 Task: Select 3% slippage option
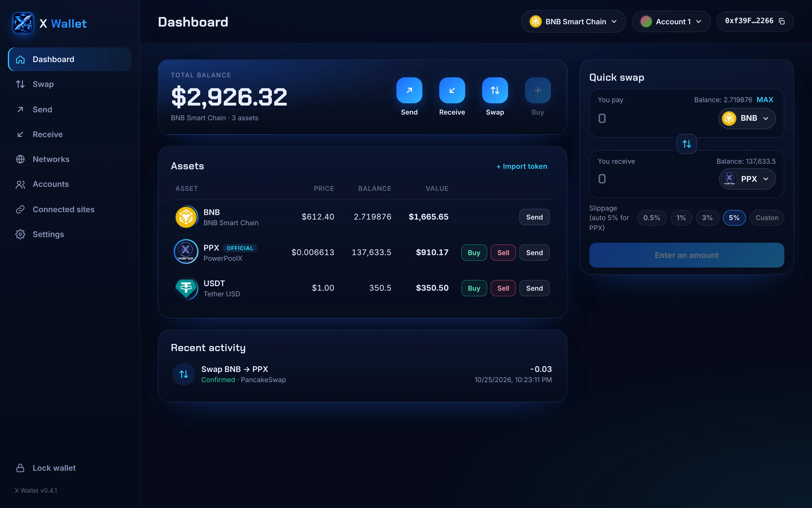tap(707, 218)
